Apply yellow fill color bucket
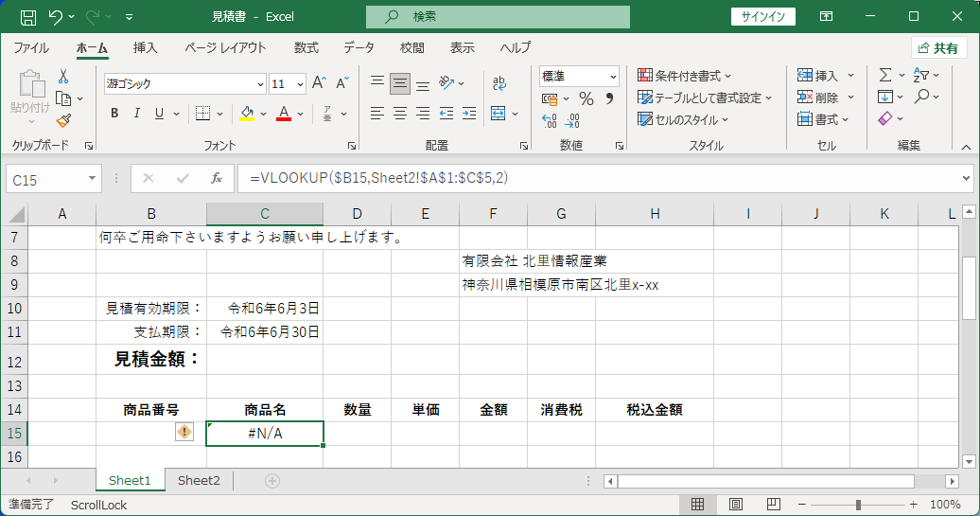 point(248,114)
